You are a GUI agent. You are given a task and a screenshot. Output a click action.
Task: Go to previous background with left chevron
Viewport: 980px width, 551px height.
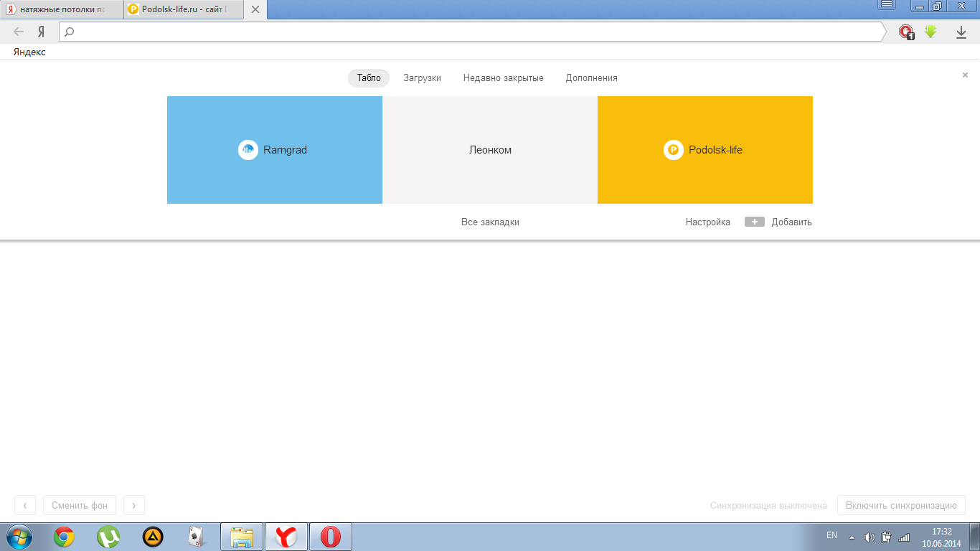25,505
